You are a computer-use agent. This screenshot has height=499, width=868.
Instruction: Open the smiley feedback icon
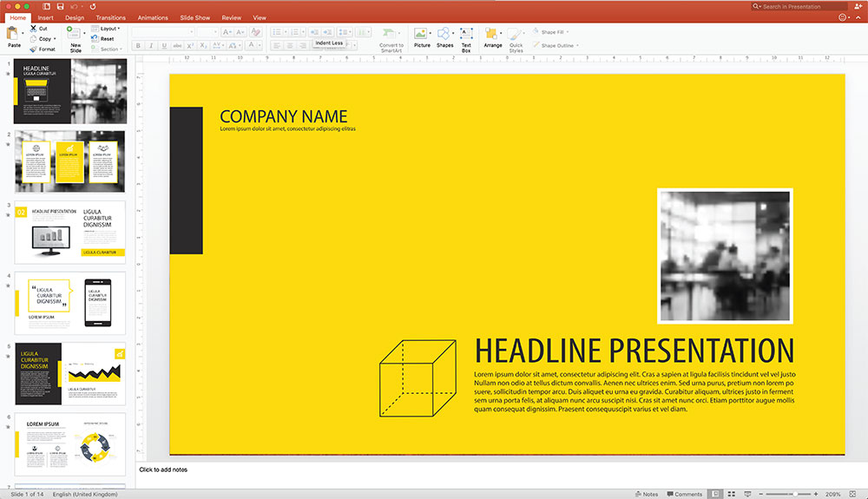pyautogui.click(x=843, y=17)
